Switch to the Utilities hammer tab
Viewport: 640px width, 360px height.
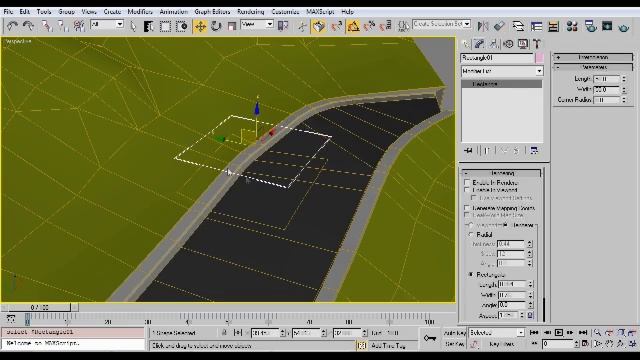pyautogui.click(x=537, y=44)
